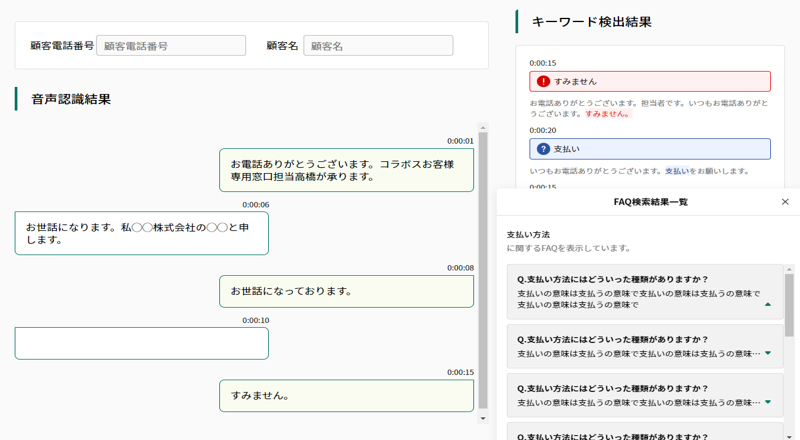Click the blue question mark icon beside 支払い
The height and width of the screenshot is (440, 800).
[x=543, y=149]
